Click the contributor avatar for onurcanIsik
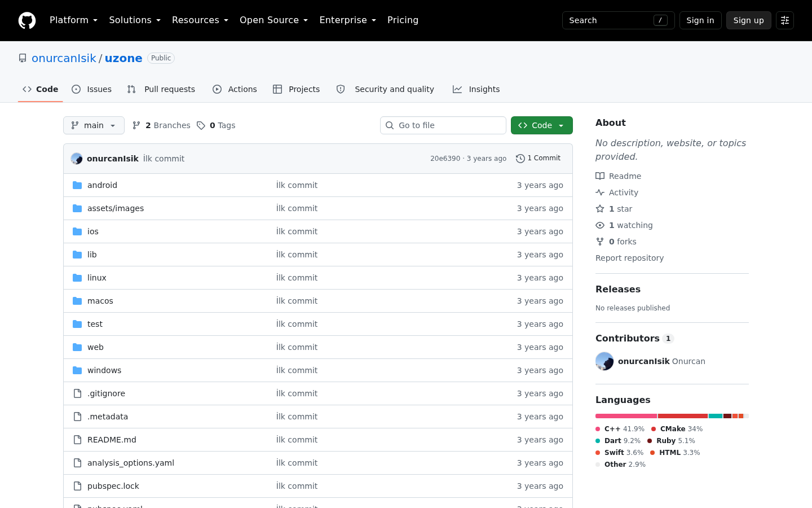 click(x=604, y=361)
